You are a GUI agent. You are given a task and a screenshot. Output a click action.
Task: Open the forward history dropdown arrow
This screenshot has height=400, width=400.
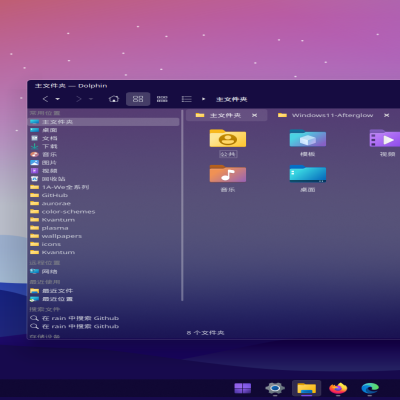pos(91,99)
